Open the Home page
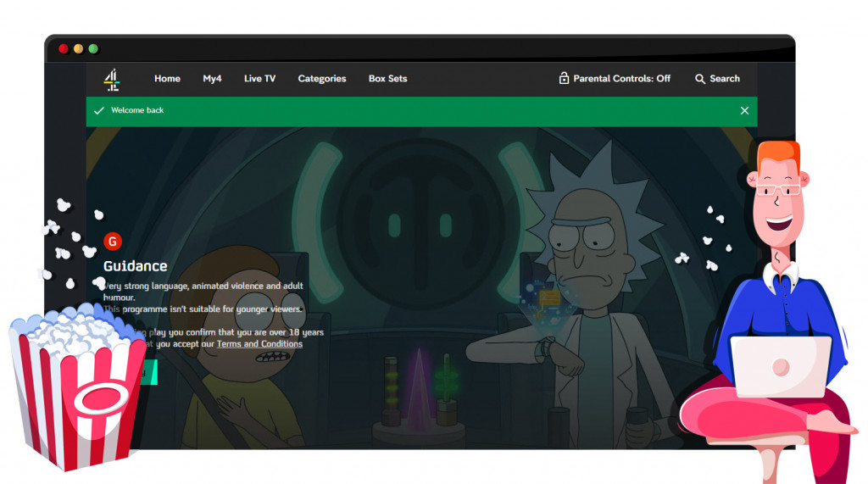Image resolution: width=868 pixels, height=484 pixels. 167,79
